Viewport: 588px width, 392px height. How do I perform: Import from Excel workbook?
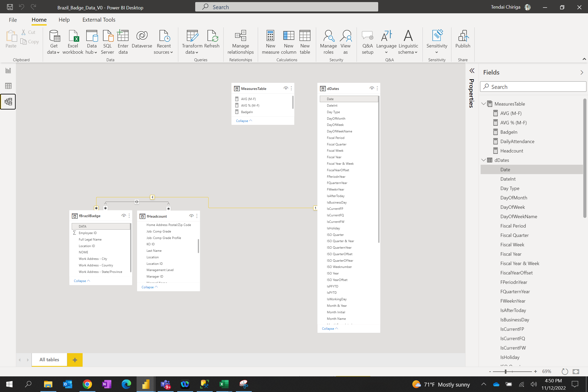[x=73, y=42]
